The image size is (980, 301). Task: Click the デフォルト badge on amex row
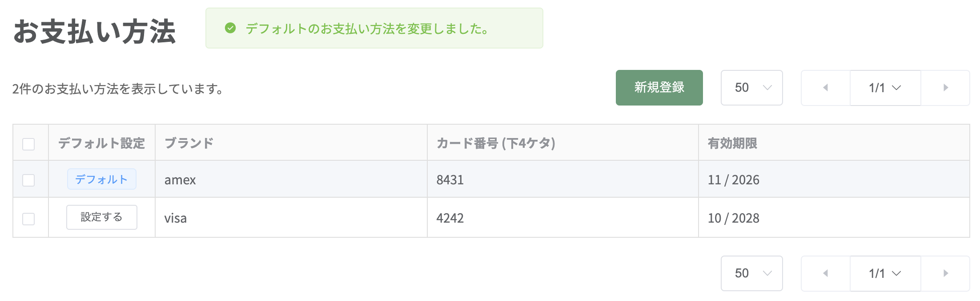[102, 179]
